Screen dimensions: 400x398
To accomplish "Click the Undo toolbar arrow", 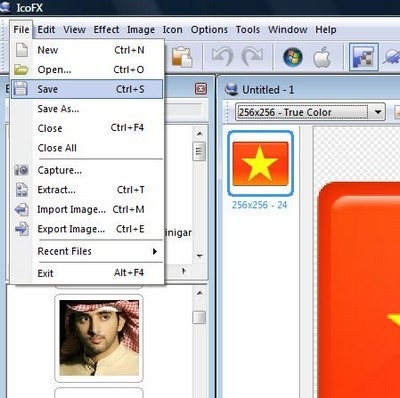I will click(222, 56).
